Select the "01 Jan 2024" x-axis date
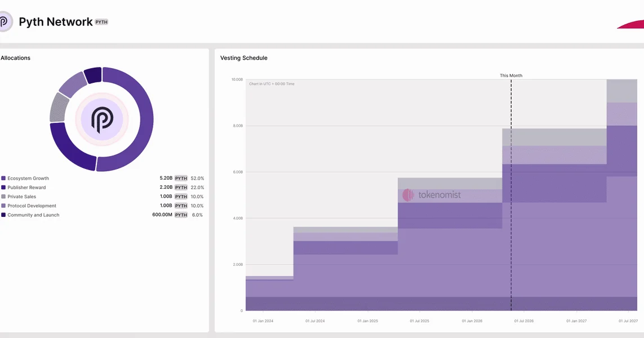The width and height of the screenshot is (644, 338). tap(263, 321)
